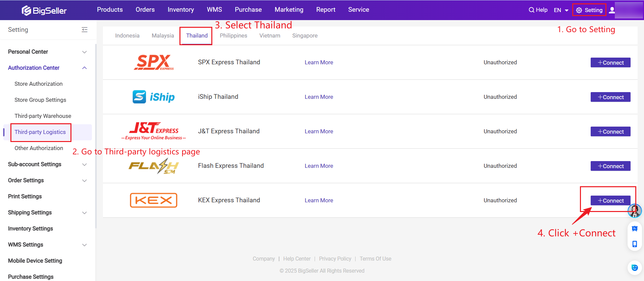Open Store Authorization page

tap(39, 84)
